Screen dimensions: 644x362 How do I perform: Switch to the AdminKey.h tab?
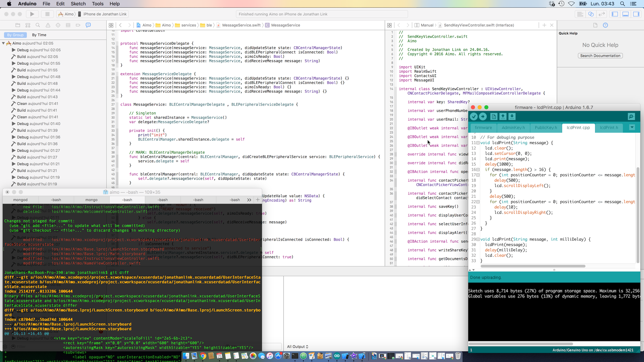coord(513,128)
